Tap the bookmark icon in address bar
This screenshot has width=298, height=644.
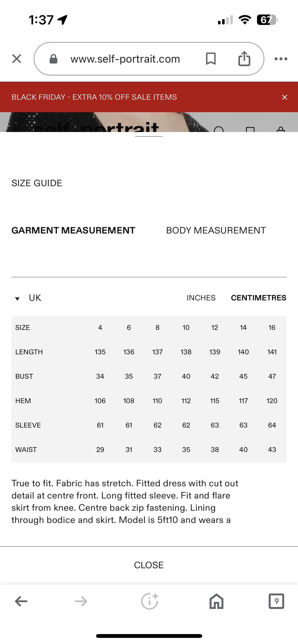[x=211, y=59]
